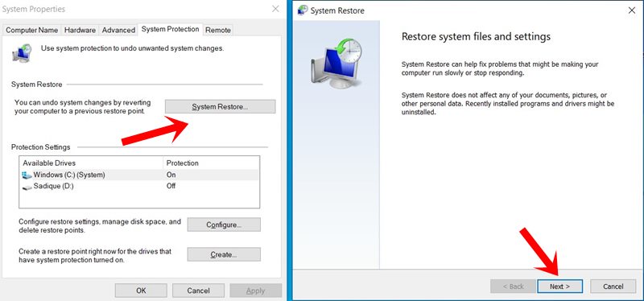Close the System Restore window
This screenshot has height=301, width=644.
click(x=632, y=10)
